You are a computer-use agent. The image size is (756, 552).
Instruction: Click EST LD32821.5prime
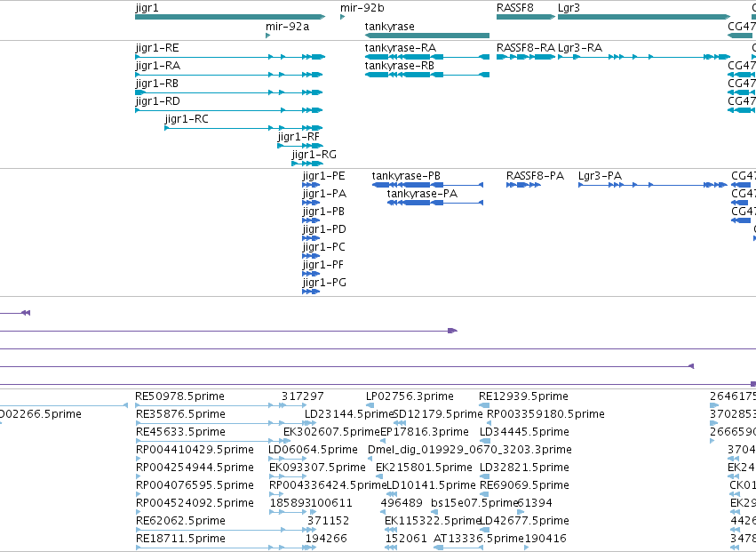tap(485, 476)
